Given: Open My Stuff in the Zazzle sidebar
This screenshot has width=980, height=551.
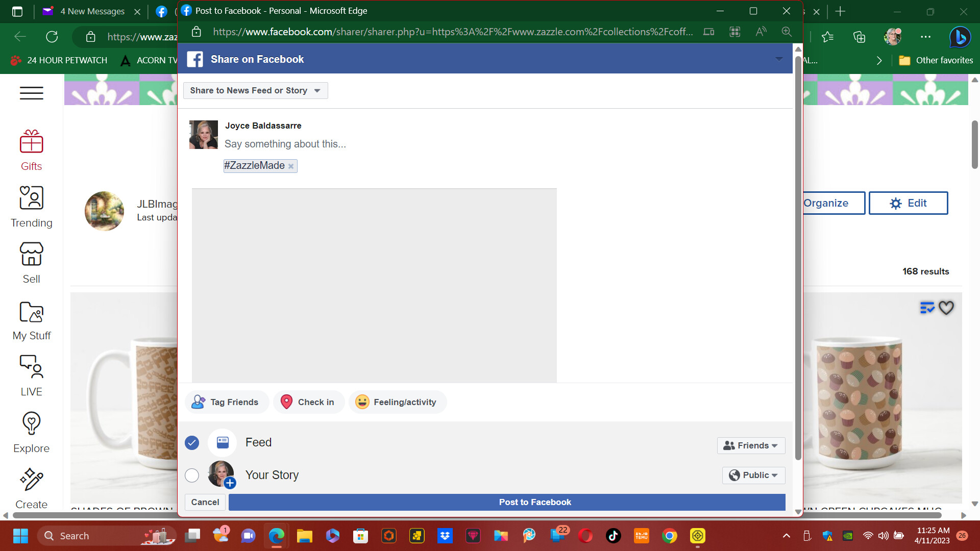Looking at the screenshot, I should tap(31, 320).
